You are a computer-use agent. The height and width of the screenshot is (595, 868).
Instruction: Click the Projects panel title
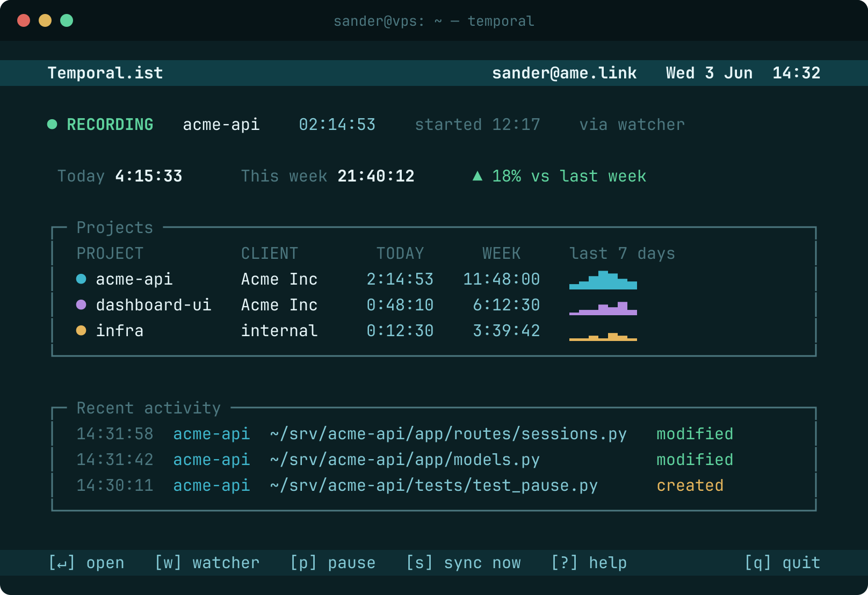(115, 228)
